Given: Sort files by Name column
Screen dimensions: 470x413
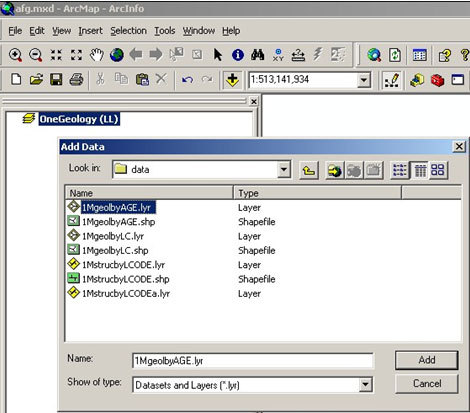Looking at the screenshot, I should click(x=150, y=193).
